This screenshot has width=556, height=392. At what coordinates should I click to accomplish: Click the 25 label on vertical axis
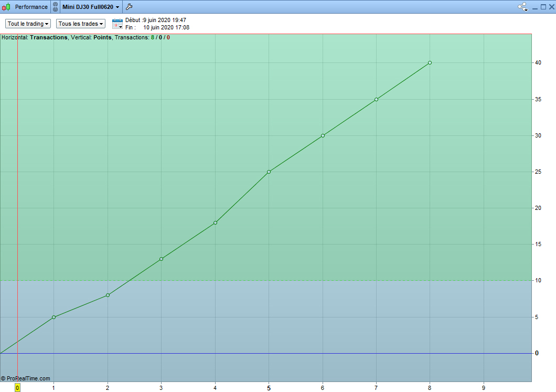pyautogui.click(x=538, y=172)
